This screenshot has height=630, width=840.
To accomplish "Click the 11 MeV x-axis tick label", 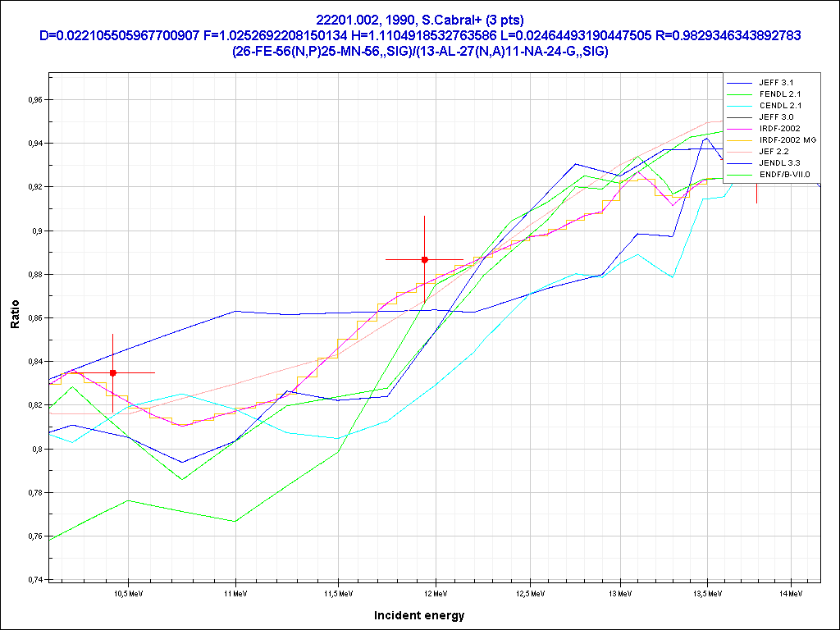I will click(x=235, y=592).
